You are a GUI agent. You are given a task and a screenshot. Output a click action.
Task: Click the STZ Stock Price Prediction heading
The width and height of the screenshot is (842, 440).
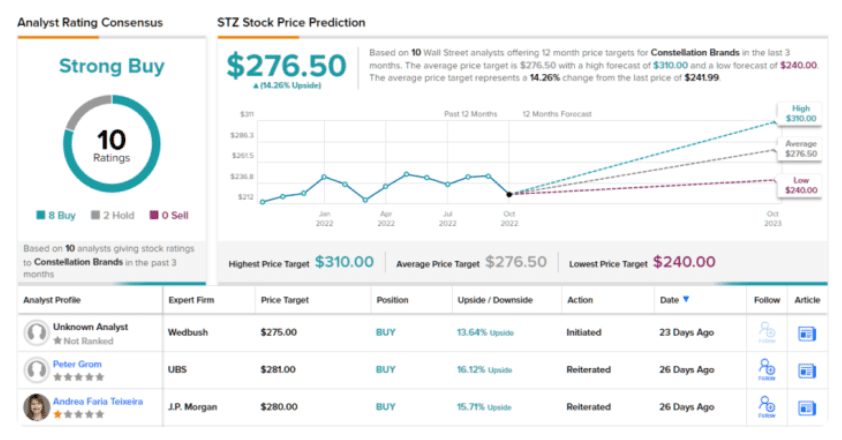tap(291, 22)
